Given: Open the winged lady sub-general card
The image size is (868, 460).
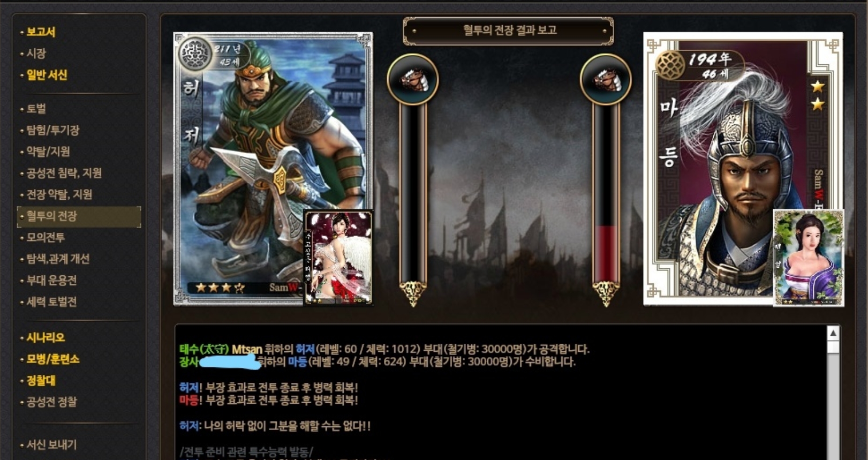Looking at the screenshot, I should point(338,258).
